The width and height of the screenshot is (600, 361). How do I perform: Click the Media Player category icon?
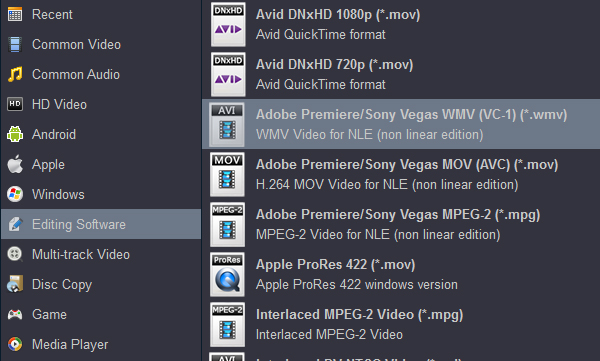15,344
